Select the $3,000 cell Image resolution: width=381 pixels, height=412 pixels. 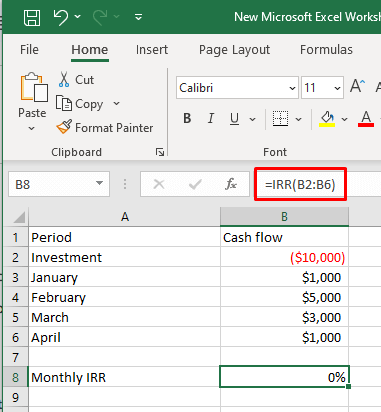coord(284,317)
